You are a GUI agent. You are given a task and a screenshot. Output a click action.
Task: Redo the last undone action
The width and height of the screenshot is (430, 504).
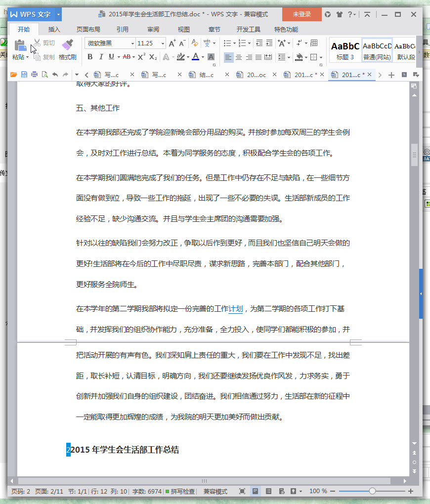pos(65,75)
